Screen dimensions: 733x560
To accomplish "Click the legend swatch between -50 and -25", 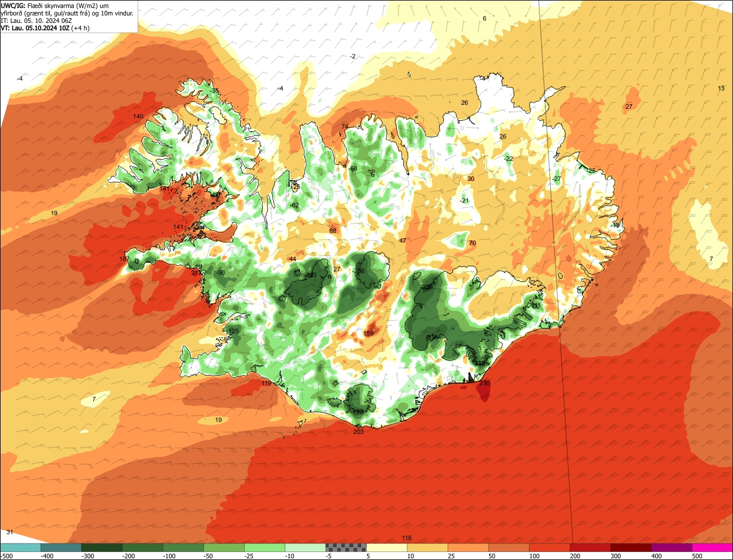I will 223,547.
